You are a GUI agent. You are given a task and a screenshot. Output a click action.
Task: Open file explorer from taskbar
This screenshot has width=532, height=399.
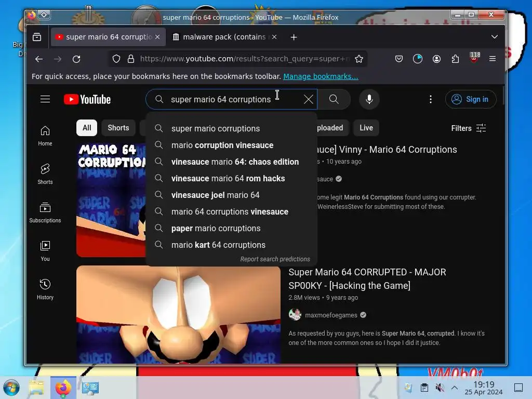36,388
